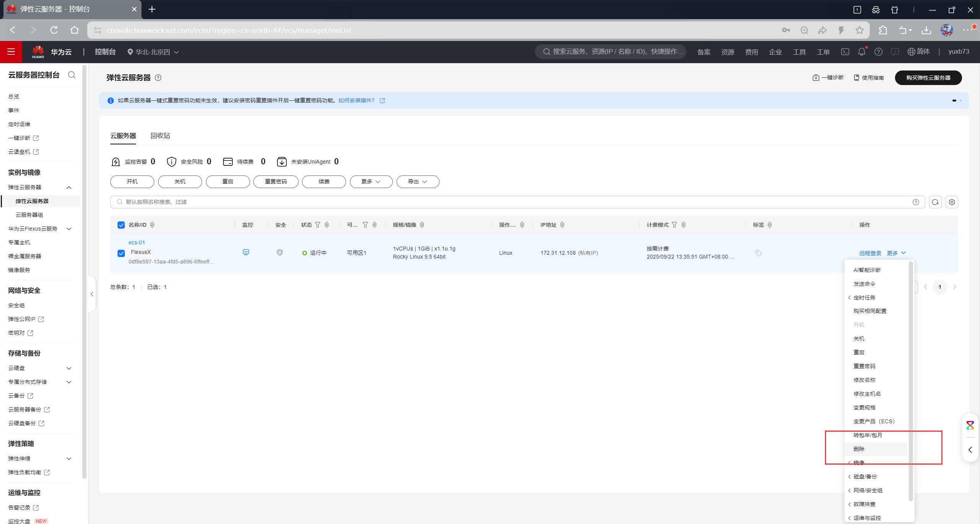The width and height of the screenshot is (980, 524).
Task: Click the refresh icon beside search bar
Action: 935,202
